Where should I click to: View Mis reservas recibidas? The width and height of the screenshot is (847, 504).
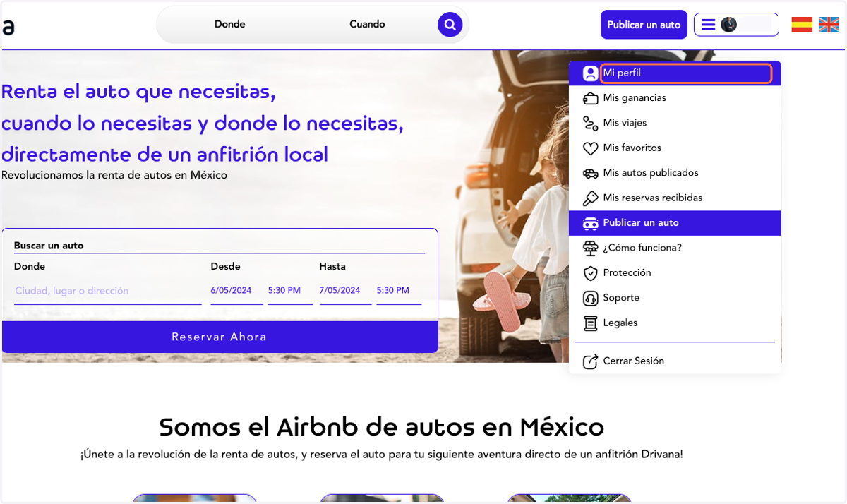click(675, 198)
